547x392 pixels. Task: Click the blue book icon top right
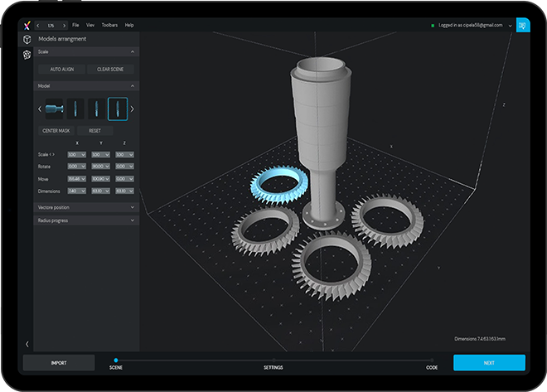tap(523, 26)
